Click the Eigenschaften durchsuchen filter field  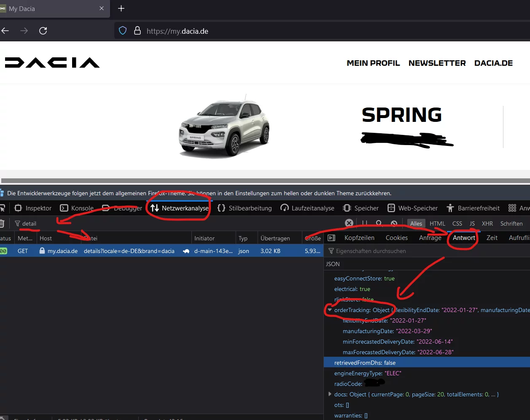pyautogui.click(x=427, y=251)
